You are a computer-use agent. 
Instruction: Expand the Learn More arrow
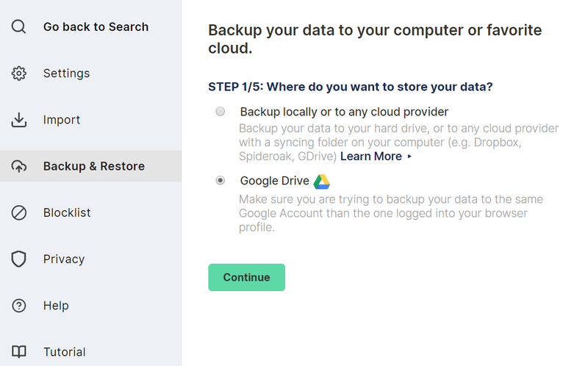click(409, 157)
